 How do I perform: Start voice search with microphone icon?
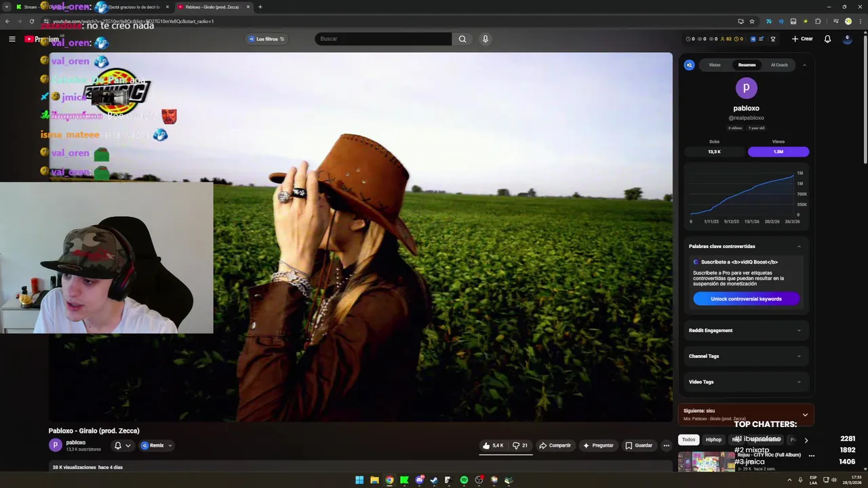tap(485, 39)
